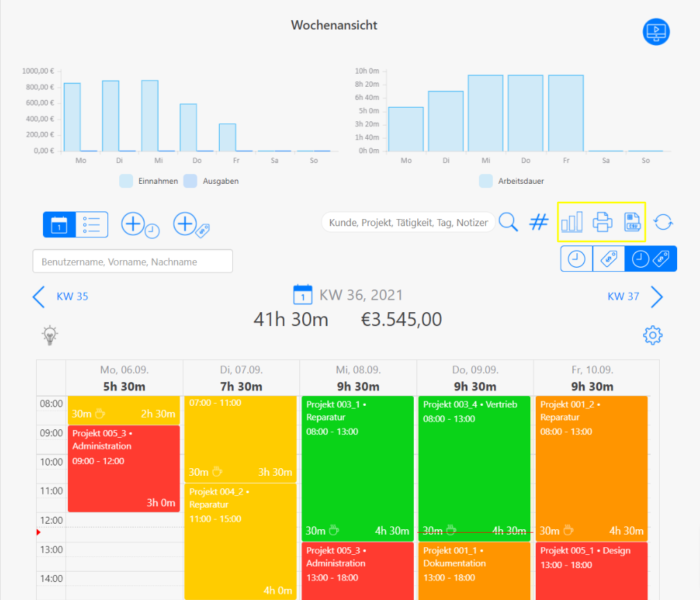Image resolution: width=700 pixels, height=600 pixels.
Task: Toggle Einnahmen legend swatch in chart
Action: coord(126,181)
